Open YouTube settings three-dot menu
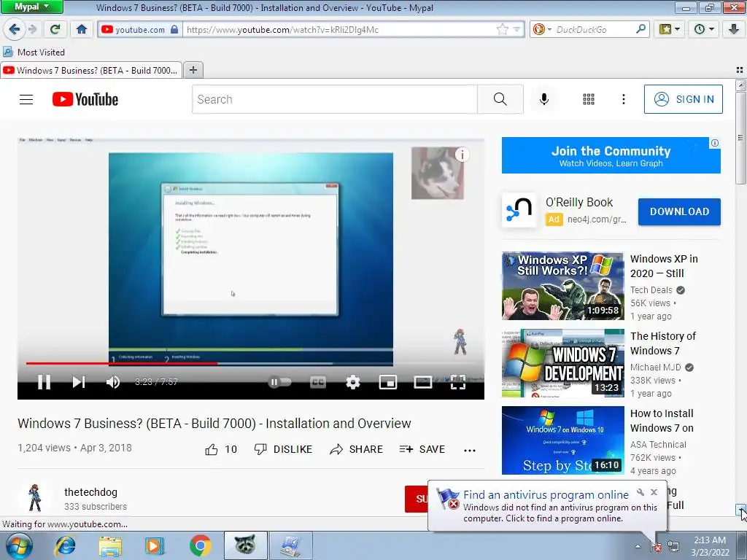 [624, 99]
